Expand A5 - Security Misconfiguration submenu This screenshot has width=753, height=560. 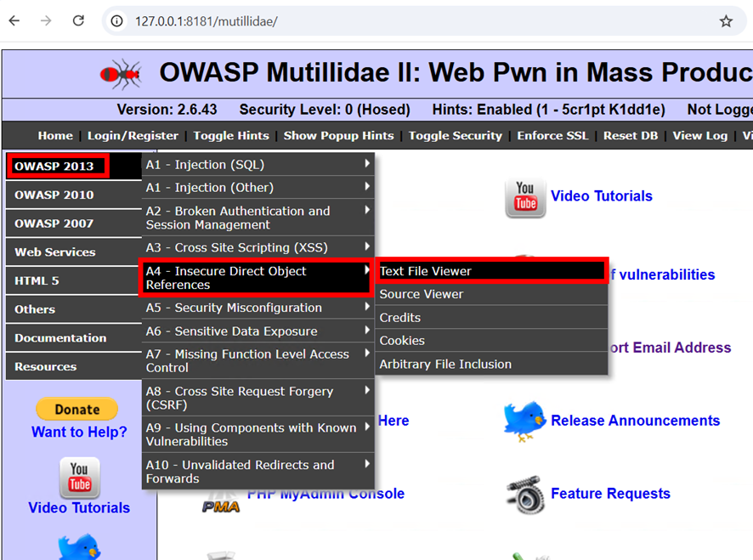click(258, 308)
